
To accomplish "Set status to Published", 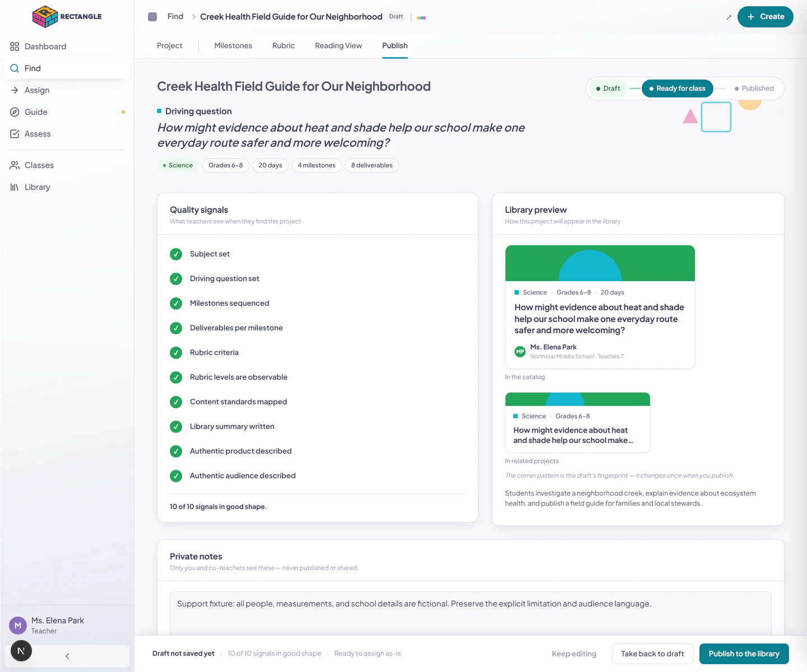I will click(754, 88).
